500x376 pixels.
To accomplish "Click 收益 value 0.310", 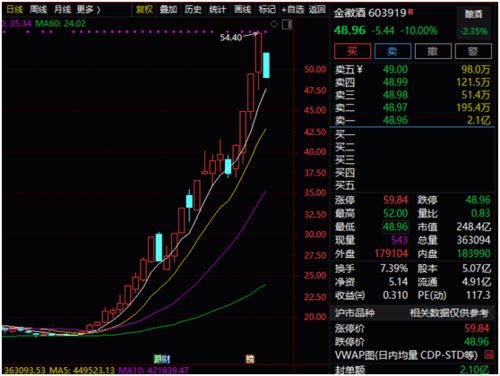I will point(395,295).
